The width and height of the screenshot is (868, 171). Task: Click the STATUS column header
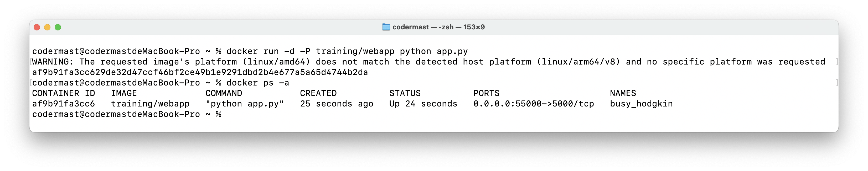pyautogui.click(x=405, y=93)
